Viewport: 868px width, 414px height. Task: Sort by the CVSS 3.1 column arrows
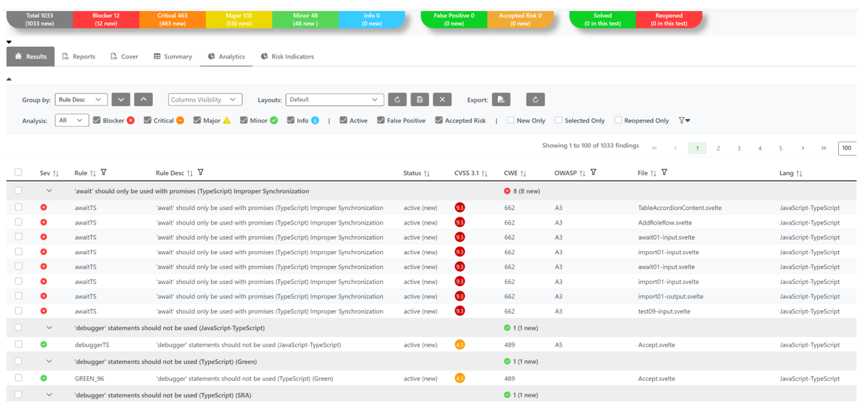tap(484, 173)
